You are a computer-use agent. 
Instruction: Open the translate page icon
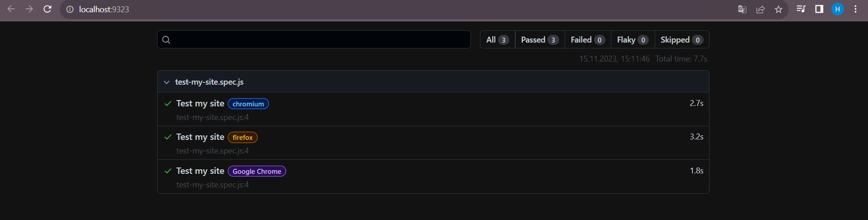tap(742, 10)
